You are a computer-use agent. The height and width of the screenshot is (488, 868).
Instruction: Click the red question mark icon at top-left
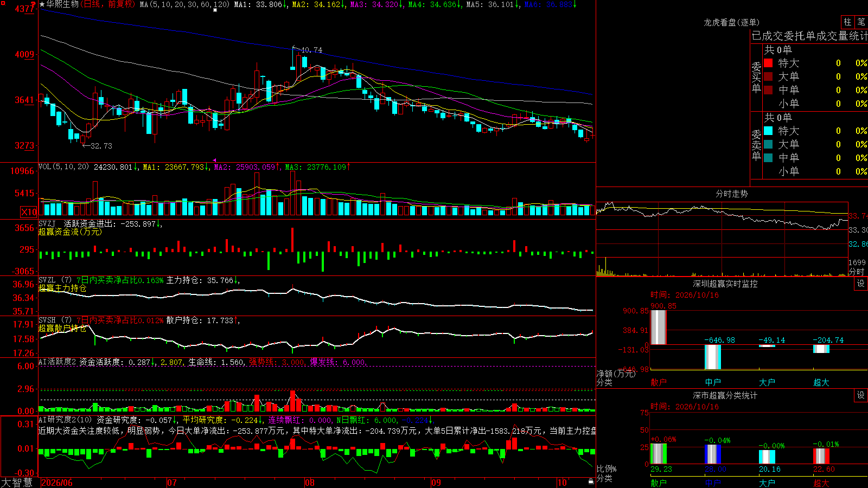click(34, 5)
